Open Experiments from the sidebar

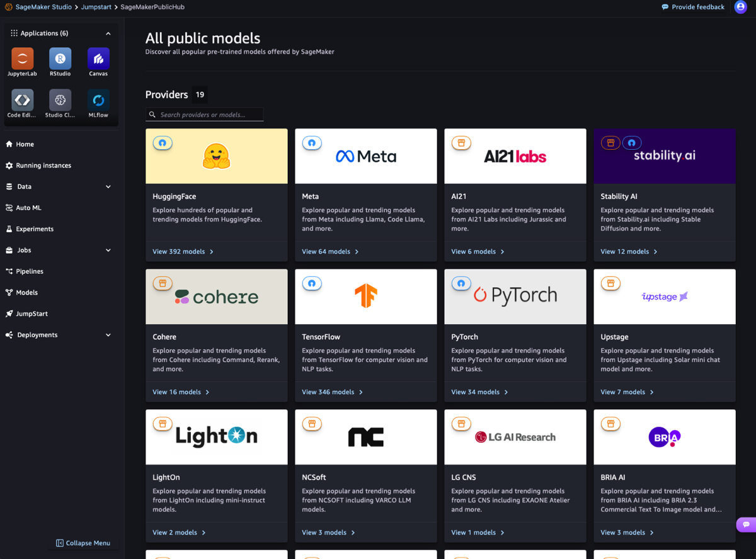point(34,229)
